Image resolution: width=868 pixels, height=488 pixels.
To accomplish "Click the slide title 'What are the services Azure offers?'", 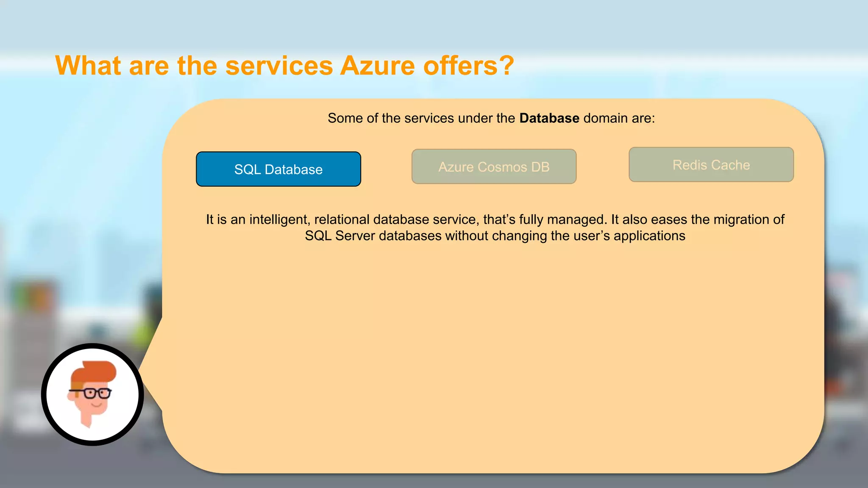I will 284,66.
